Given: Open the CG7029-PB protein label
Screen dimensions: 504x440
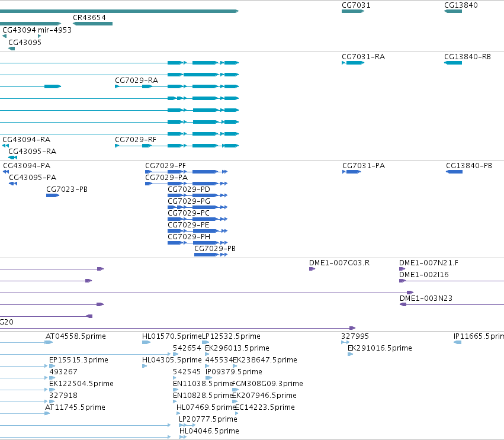Looking at the screenshot, I should coord(215,249).
